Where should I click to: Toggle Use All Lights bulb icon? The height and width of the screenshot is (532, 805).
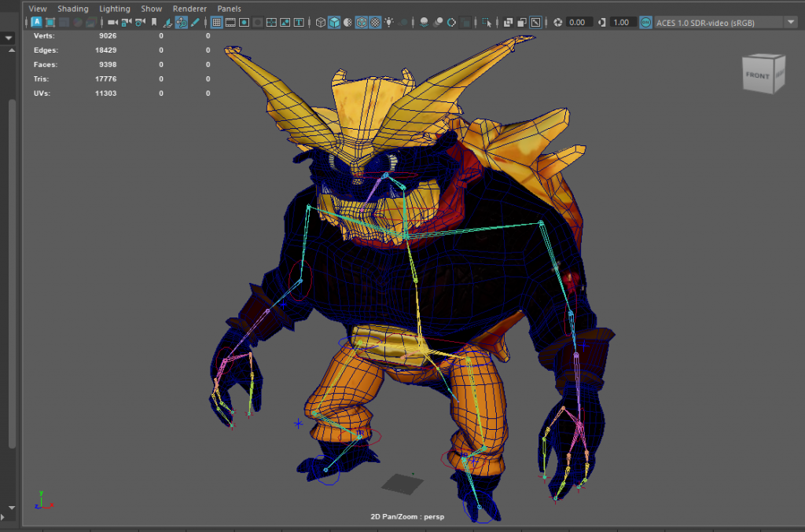click(x=388, y=22)
